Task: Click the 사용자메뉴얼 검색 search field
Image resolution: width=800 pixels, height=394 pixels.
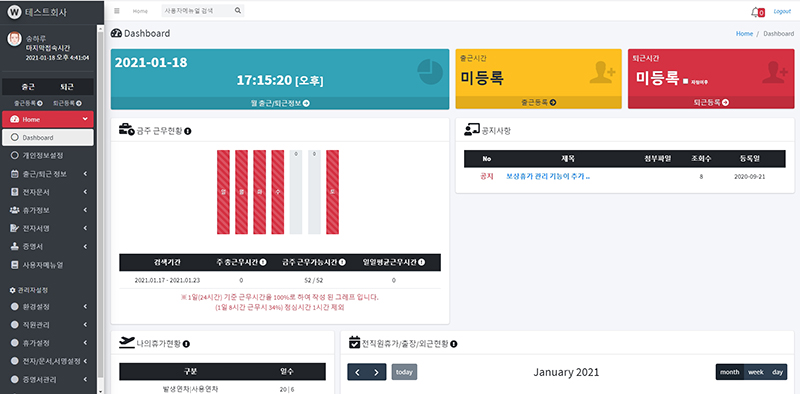Action: tap(197, 11)
